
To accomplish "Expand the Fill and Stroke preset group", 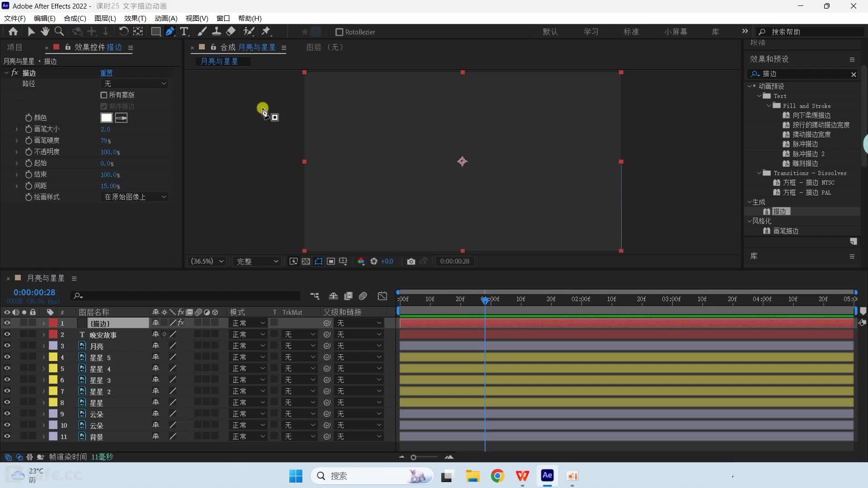I will tap(769, 105).
